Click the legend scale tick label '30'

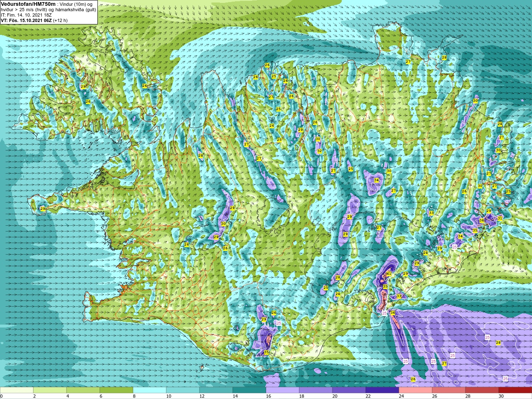click(502, 396)
